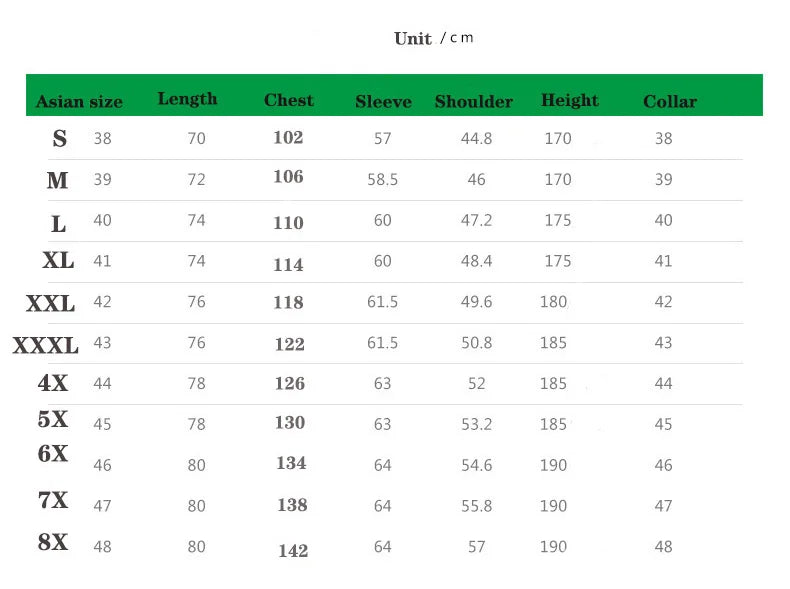Select the XXXL size row label

[x=45, y=346]
